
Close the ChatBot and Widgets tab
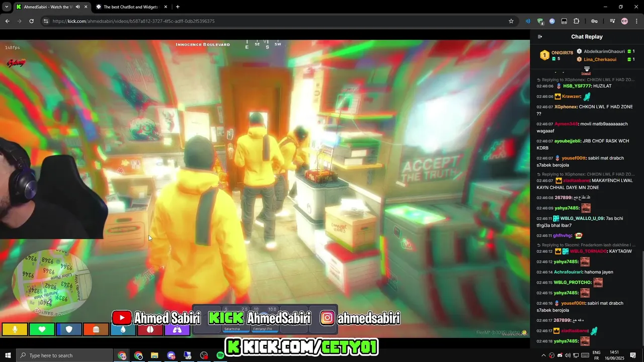(166, 7)
